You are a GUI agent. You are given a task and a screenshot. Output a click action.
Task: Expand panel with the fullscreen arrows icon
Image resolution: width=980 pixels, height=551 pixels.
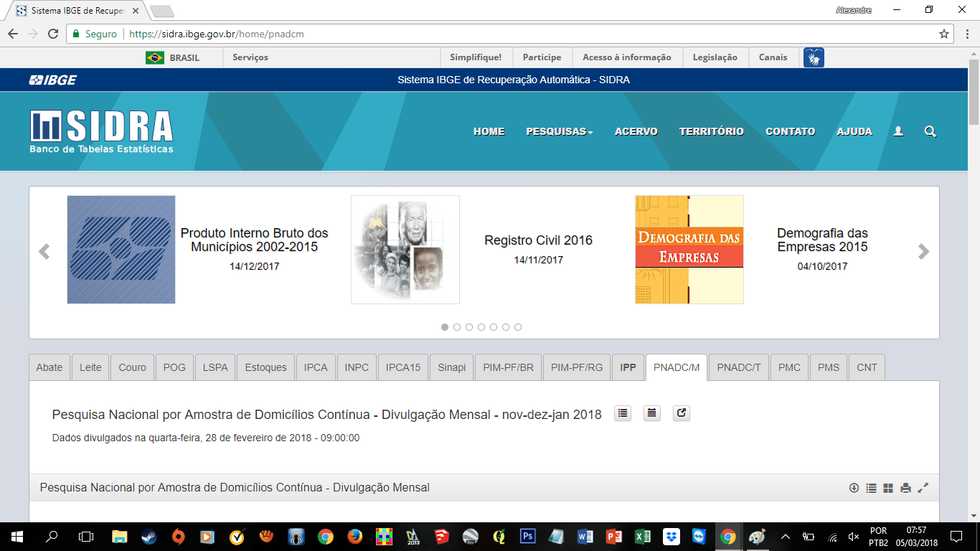923,488
